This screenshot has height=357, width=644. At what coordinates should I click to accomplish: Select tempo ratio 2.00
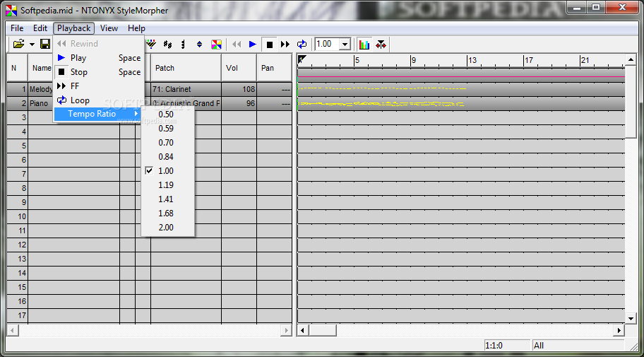click(x=167, y=228)
